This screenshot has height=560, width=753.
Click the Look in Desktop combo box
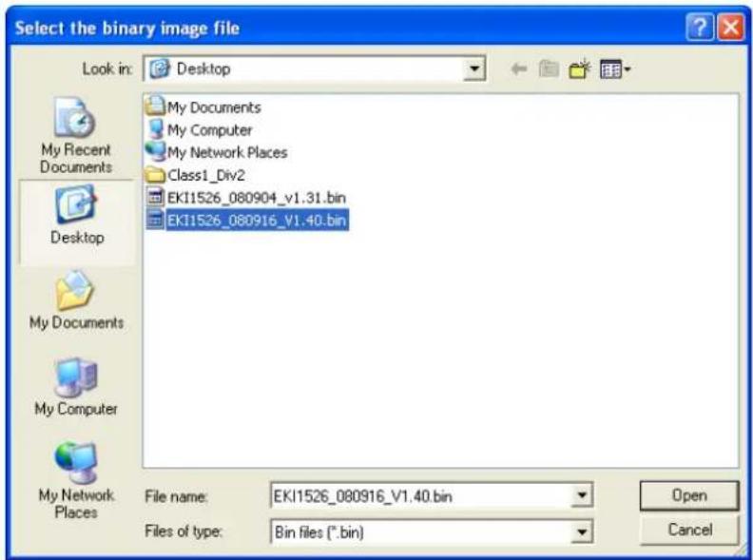(315, 69)
